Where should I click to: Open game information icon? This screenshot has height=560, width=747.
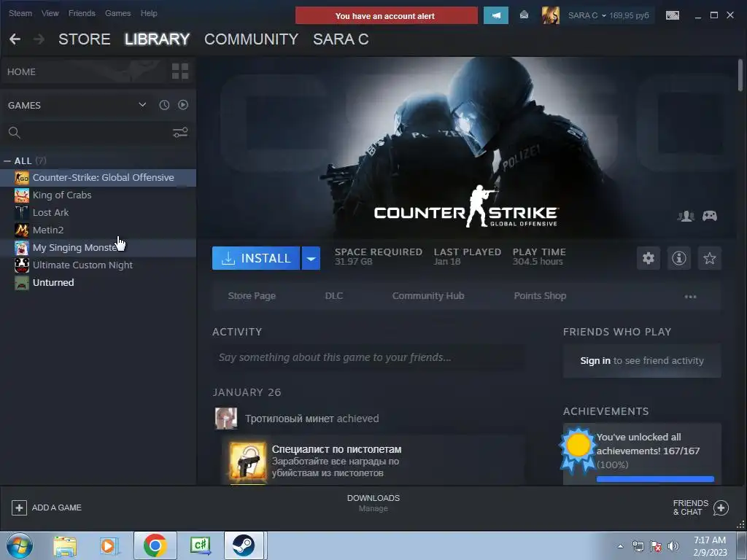tap(679, 258)
